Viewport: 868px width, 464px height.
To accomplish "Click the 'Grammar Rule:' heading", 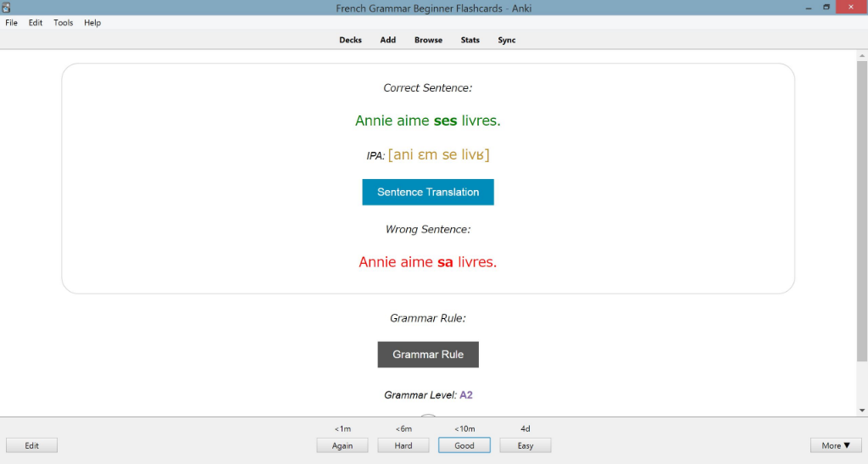I will [x=428, y=318].
